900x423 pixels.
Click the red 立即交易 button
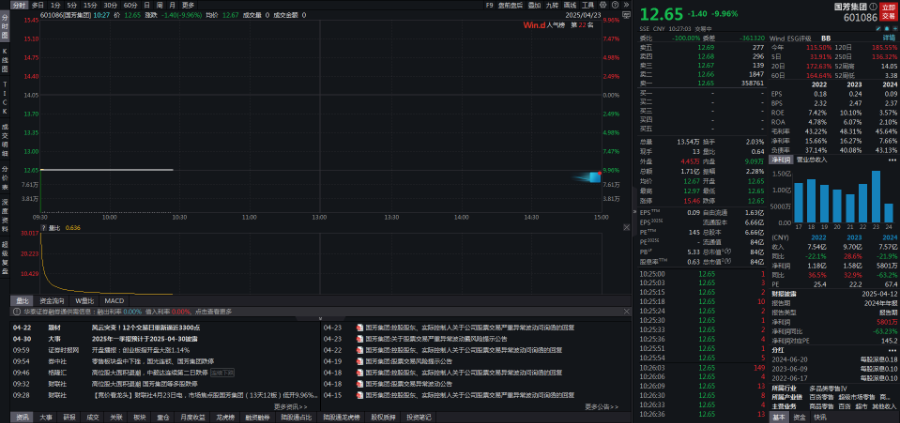click(x=889, y=13)
